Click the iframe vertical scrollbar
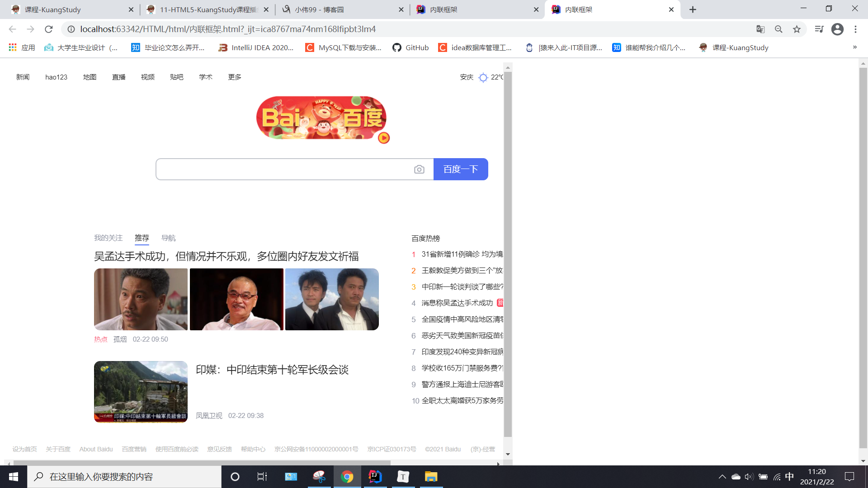This screenshot has height=488, width=868. click(508, 253)
